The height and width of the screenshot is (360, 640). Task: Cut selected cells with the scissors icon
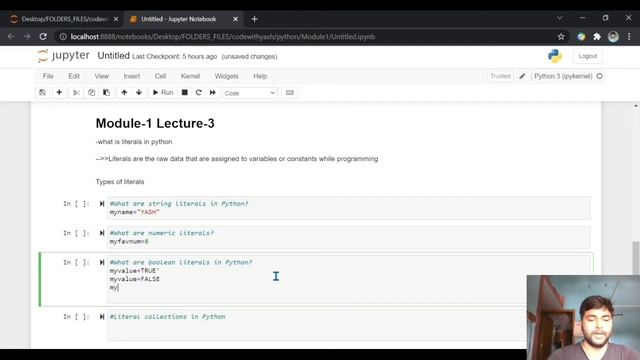[76, 93]
